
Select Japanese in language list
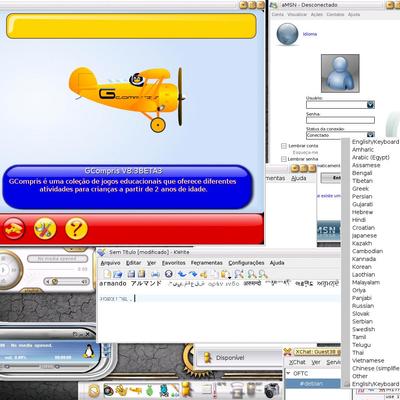click(x=364, y=235)
